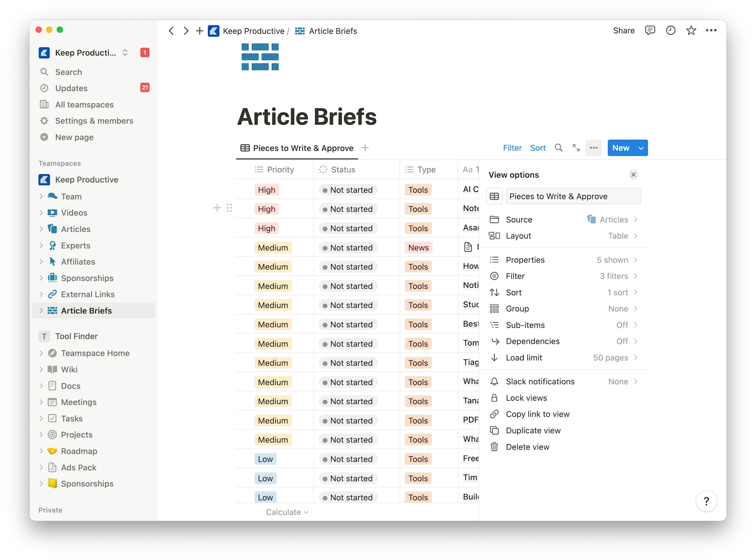Open the New button dropdown arrow
Image resolution: width=756 pixels, height=560 pixels.
pos(641,148)
